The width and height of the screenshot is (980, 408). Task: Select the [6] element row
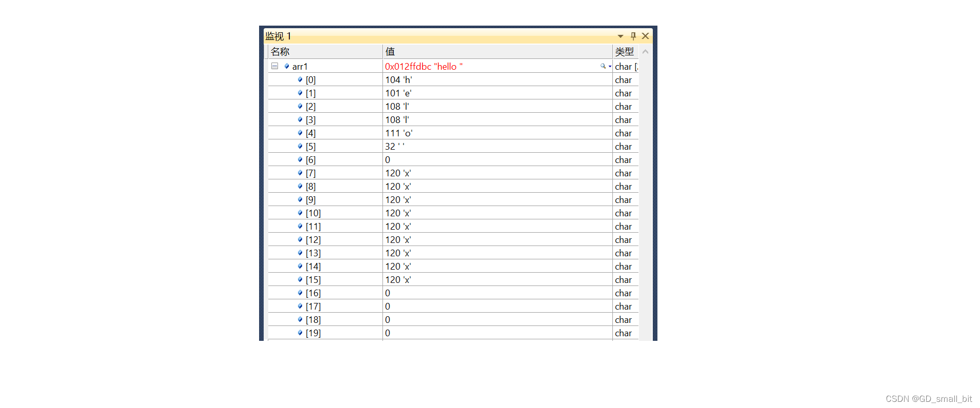click(x=453, y=160)
